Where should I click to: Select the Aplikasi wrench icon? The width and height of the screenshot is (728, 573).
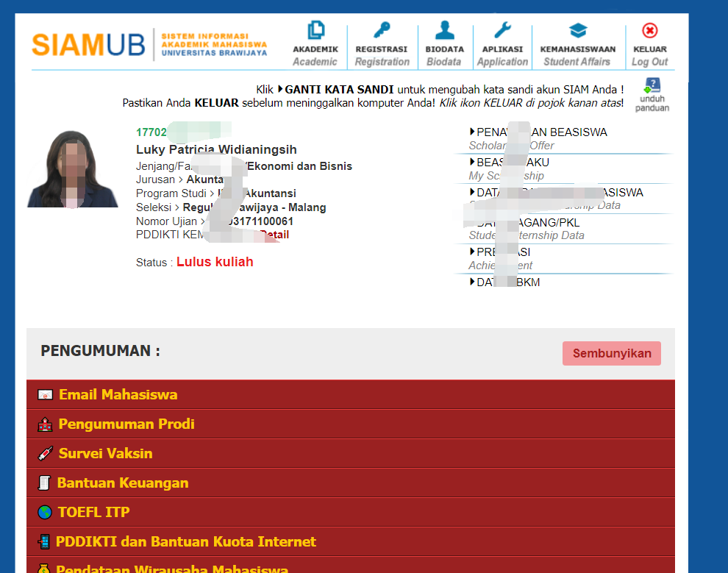pyautogui.click(x=502, y=30)
